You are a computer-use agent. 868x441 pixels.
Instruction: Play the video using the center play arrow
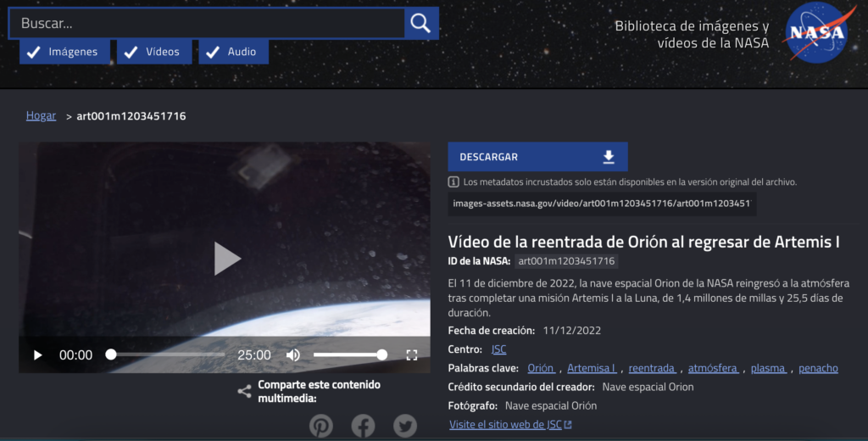(x=227, y=258)
